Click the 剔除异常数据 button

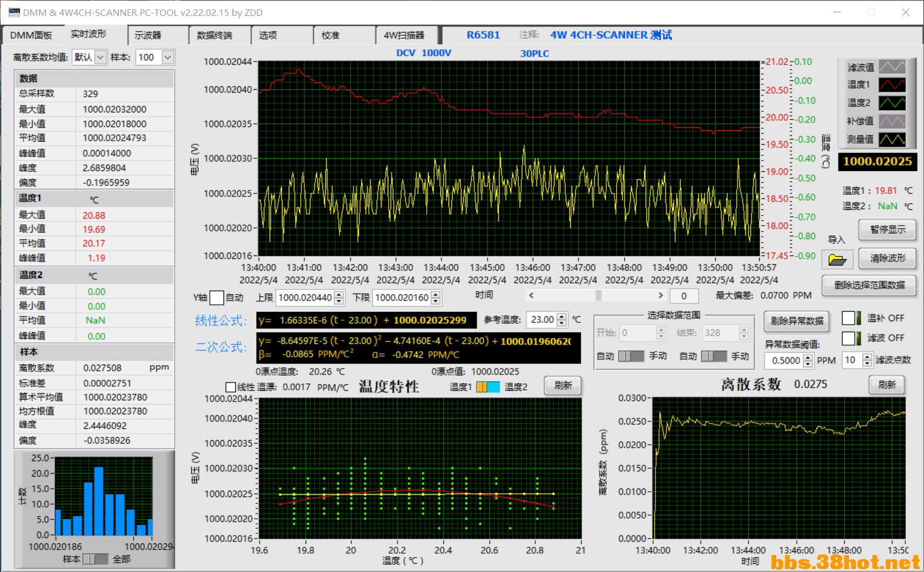pyautogui.click(x=797, y=321)
